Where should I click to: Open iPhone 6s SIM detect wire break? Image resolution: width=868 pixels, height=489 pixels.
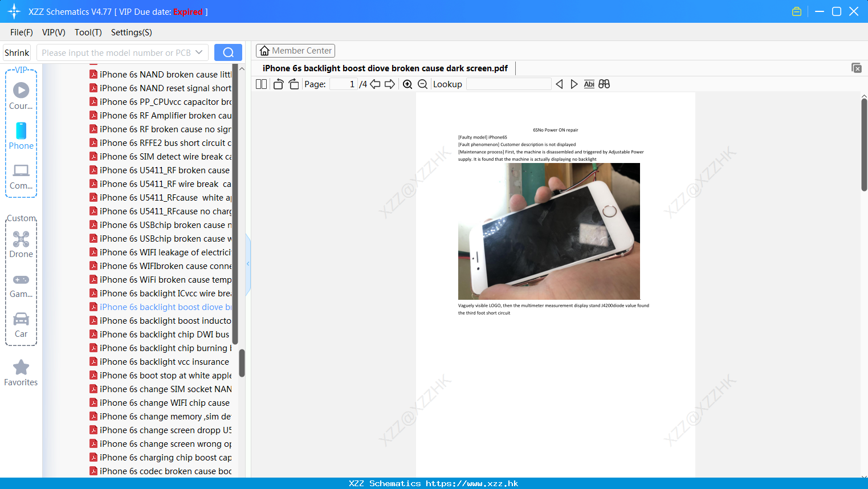coord(161,157)
